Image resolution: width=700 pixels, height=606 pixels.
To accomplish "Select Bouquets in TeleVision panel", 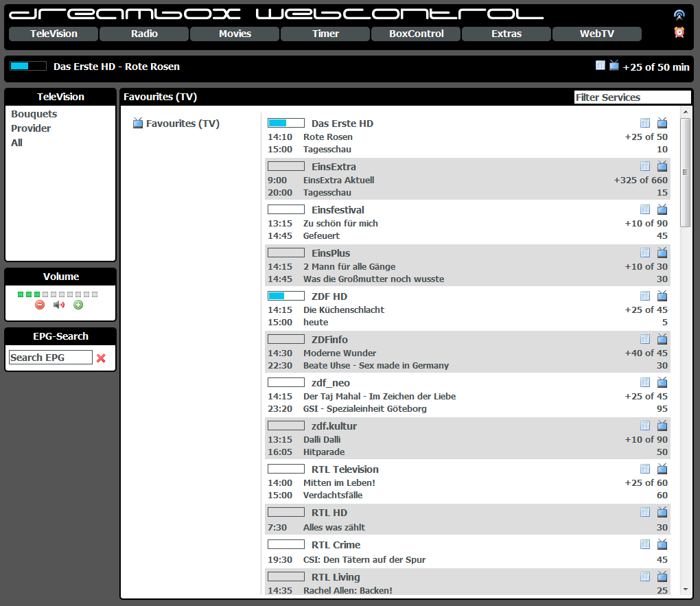I will pos(34,114).
